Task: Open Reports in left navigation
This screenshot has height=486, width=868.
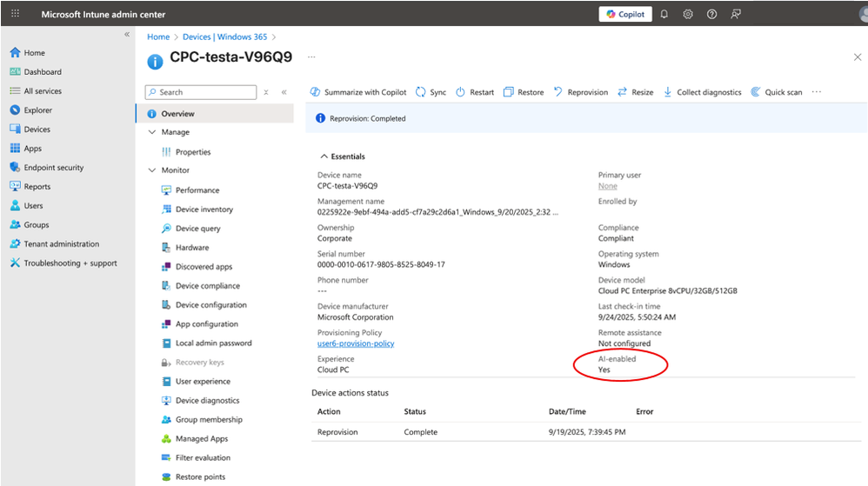Action: coord(30,187)
